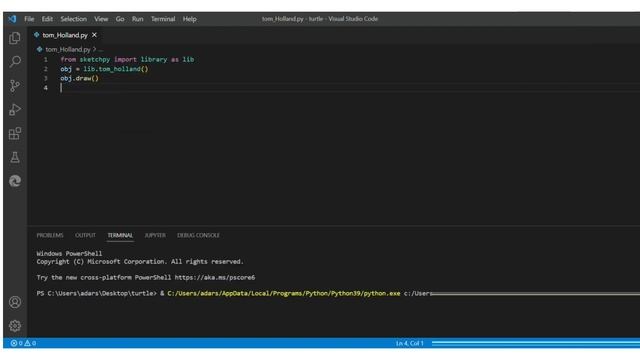Open the Run and Debug view icon
This screenshot has width=640, height=360.
pos(15,109)
